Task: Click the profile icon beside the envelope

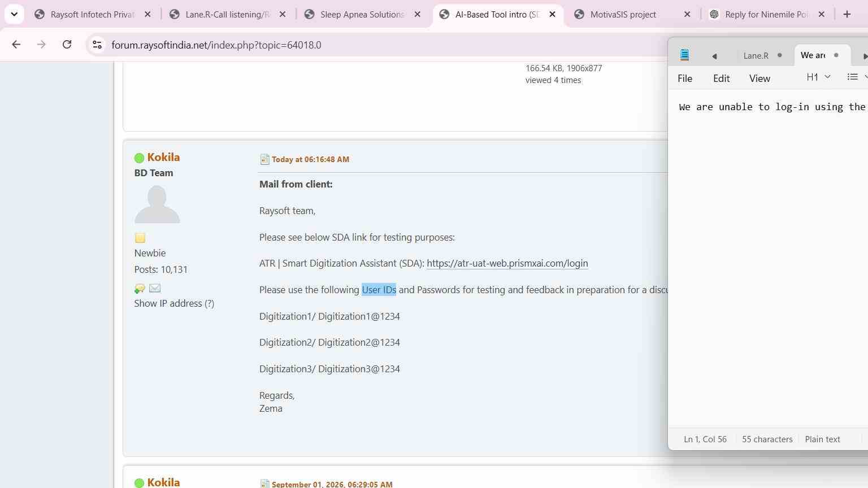Action: [x=140, y=289]
